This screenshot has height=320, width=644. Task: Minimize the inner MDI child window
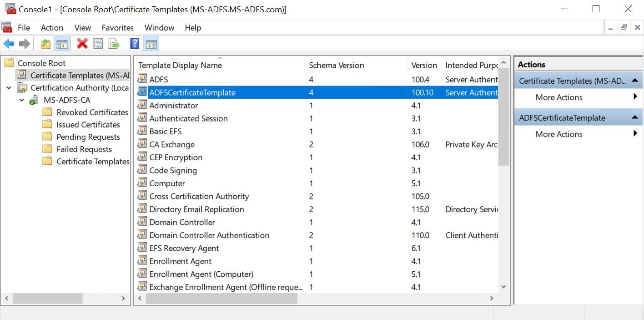[611, 28]
